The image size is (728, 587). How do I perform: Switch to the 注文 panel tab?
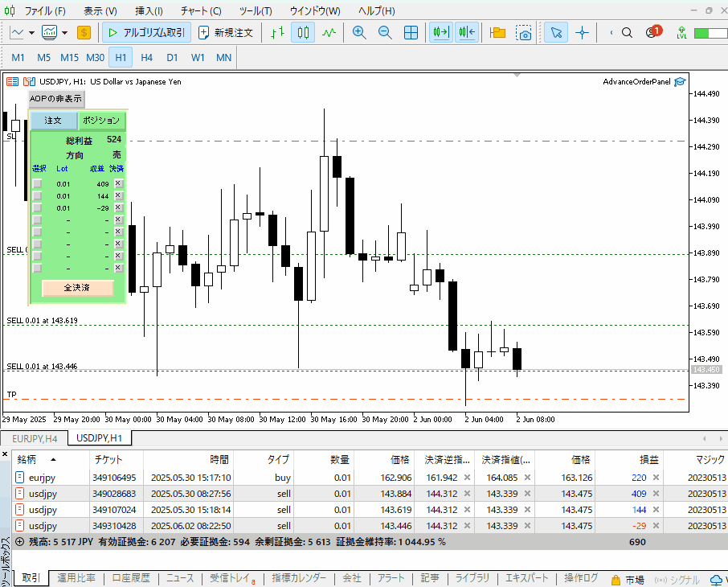(53, 121)
